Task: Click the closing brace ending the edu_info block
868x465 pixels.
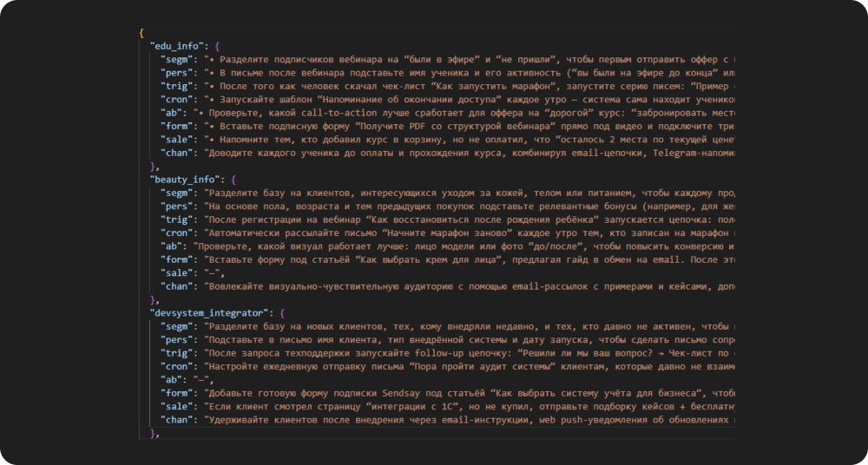Action: (154, 166)
